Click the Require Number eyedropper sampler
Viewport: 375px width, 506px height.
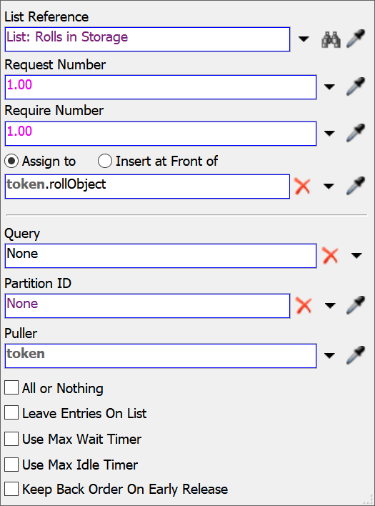[356, 133]
